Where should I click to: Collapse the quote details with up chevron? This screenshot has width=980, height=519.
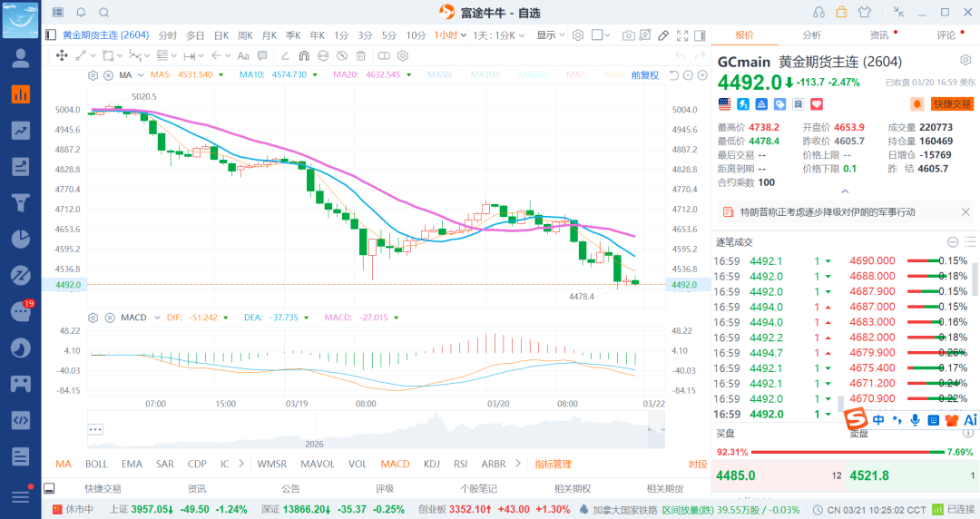[845, 191]
